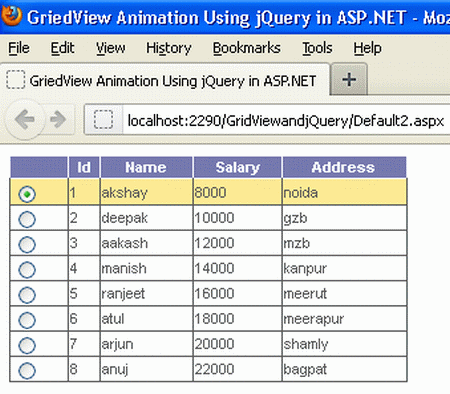The height and width of the screenshot is (394, 450).
Task: Select the radio button for akshay row
Action: (27, 194)
